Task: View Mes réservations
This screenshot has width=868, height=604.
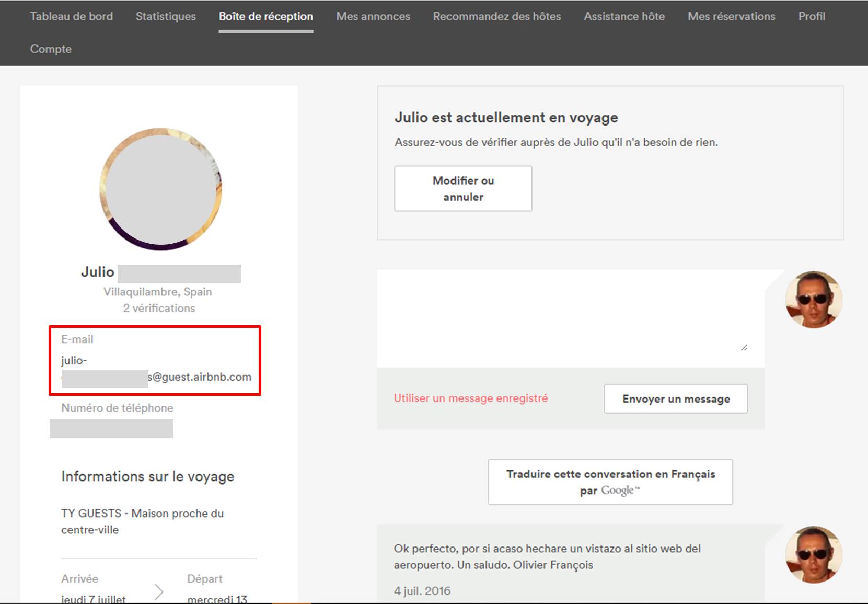Action: (x=731, y=16)
